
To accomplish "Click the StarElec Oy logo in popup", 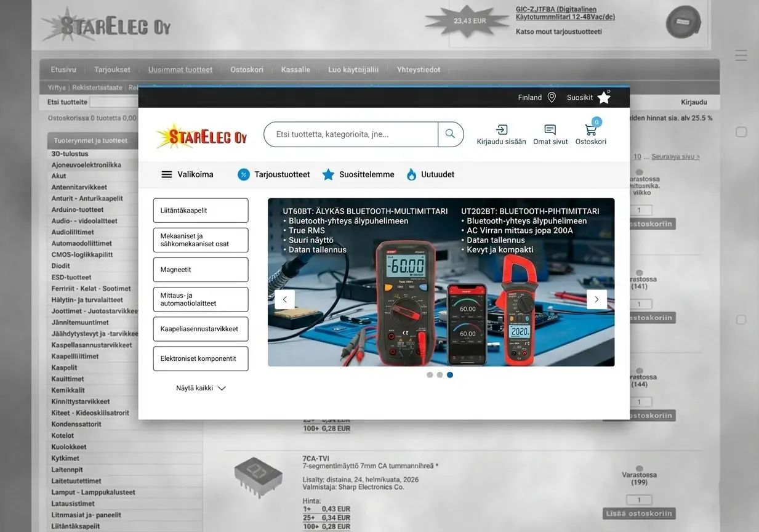I will click(x=201, y=136).
